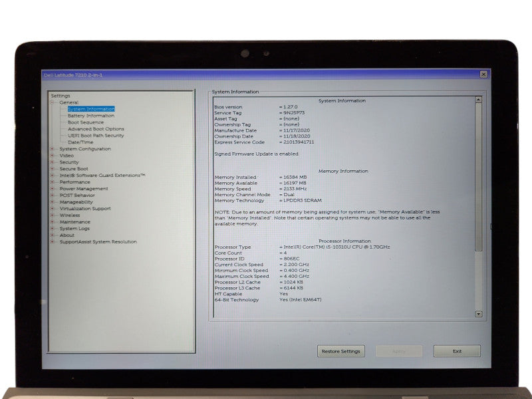Open Advanced Boot Options
532x399 pixels.
coord(96,129)
